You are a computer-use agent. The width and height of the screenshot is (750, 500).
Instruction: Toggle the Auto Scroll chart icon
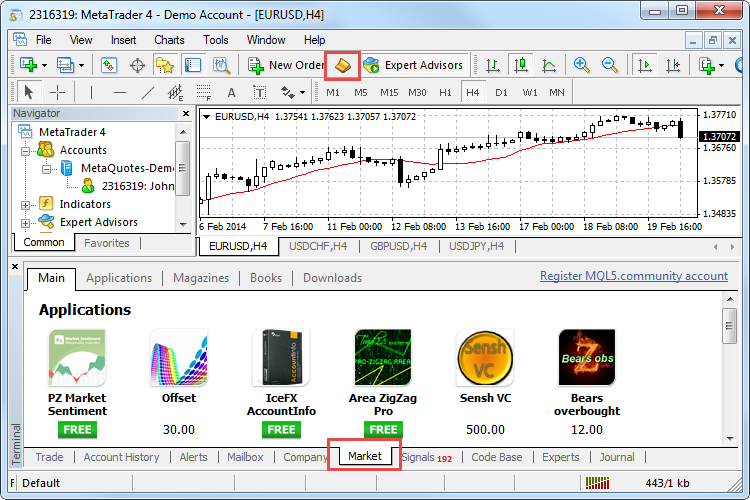(644, 65)
